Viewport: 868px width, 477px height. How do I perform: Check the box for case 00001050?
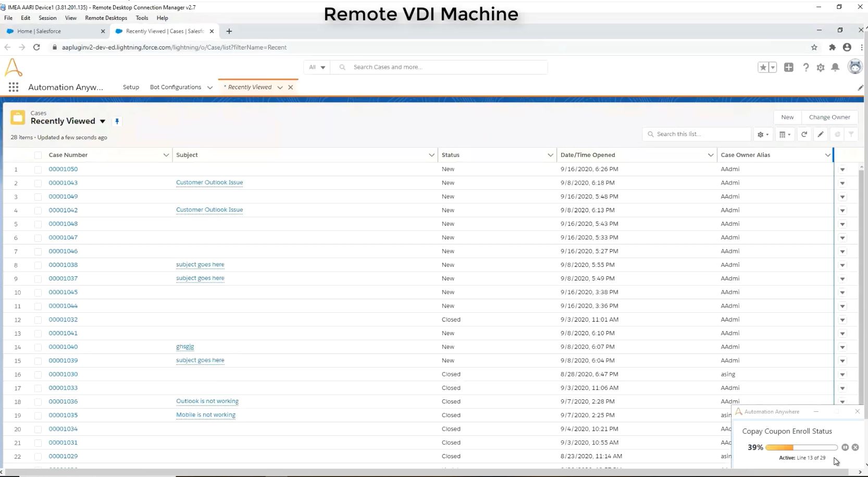click(x=38, y=169)
